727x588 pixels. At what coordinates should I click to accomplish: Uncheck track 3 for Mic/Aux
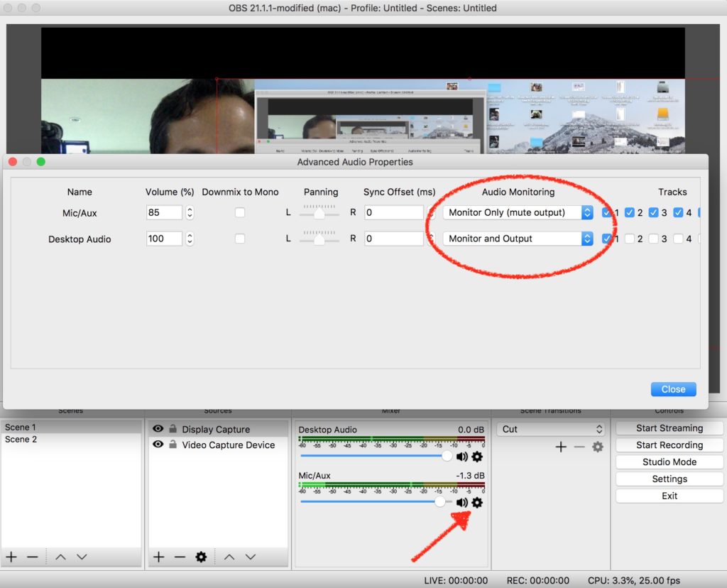pos(653,212)
